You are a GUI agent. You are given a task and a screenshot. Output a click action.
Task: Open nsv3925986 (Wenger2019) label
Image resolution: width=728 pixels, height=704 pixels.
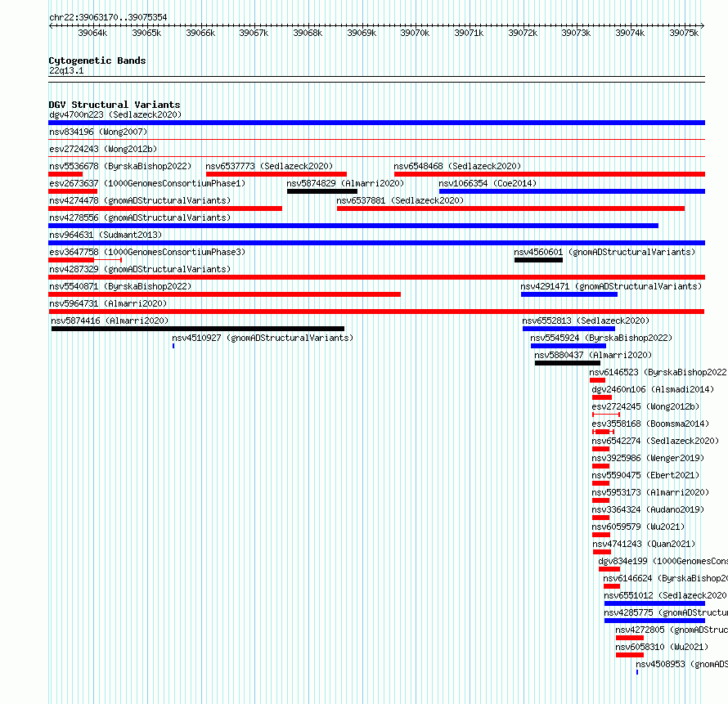[648, 458]
